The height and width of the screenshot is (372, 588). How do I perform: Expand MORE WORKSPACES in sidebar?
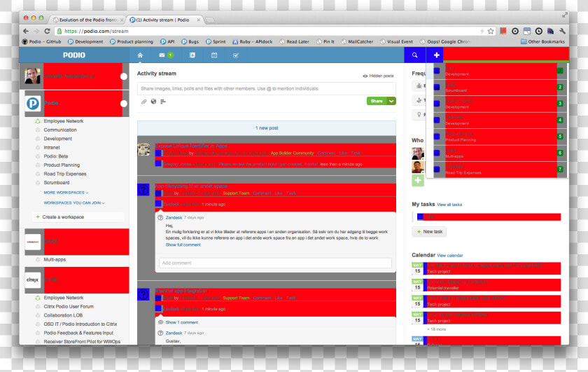66,193
